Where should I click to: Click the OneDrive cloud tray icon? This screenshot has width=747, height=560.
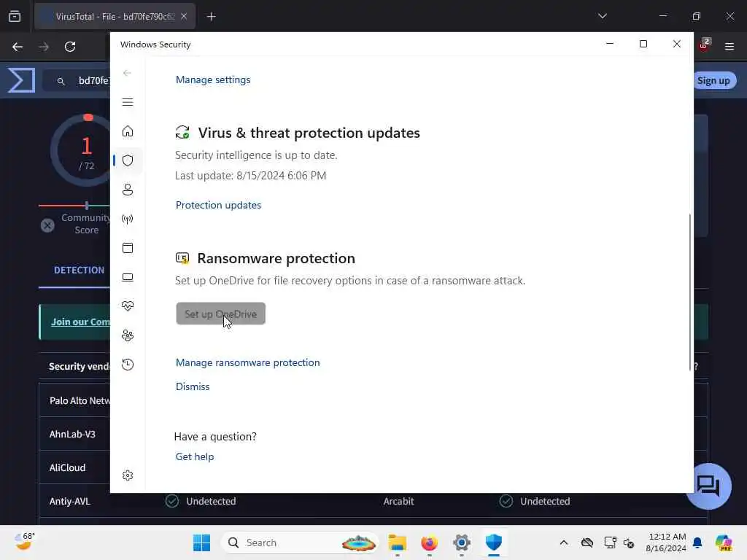click(587, 542)
